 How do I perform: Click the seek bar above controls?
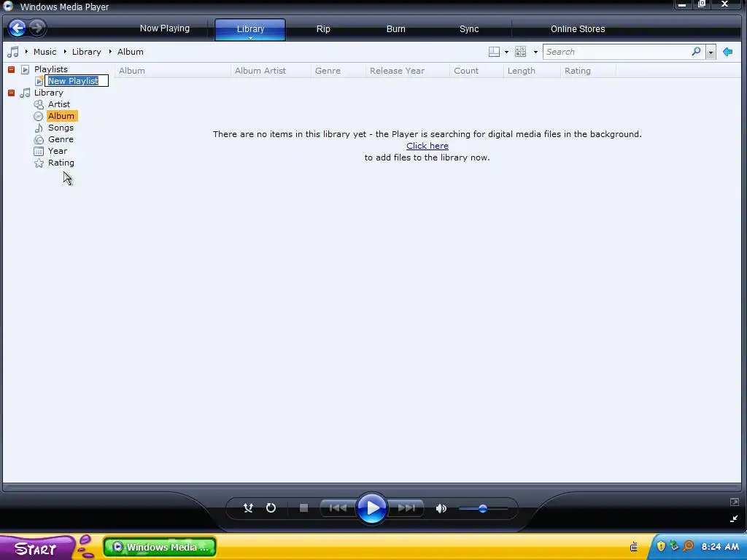(371, 487)
